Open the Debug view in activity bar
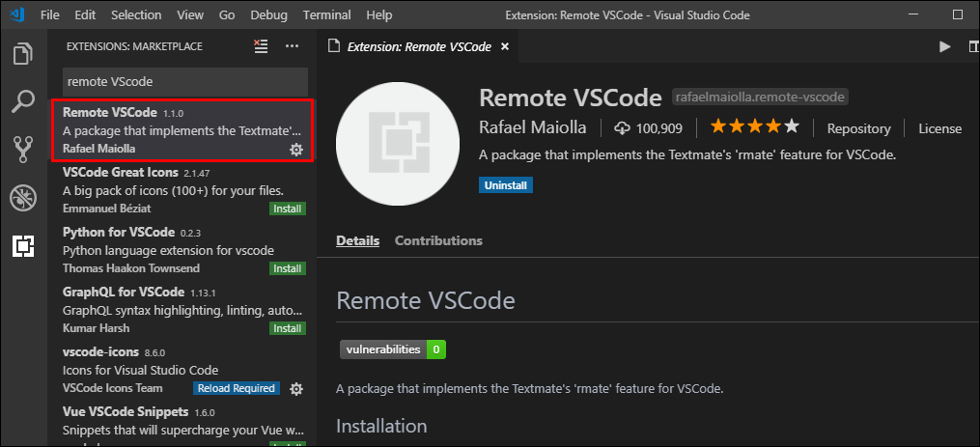This screenshot has width=980, height=447. click(23, 198)
